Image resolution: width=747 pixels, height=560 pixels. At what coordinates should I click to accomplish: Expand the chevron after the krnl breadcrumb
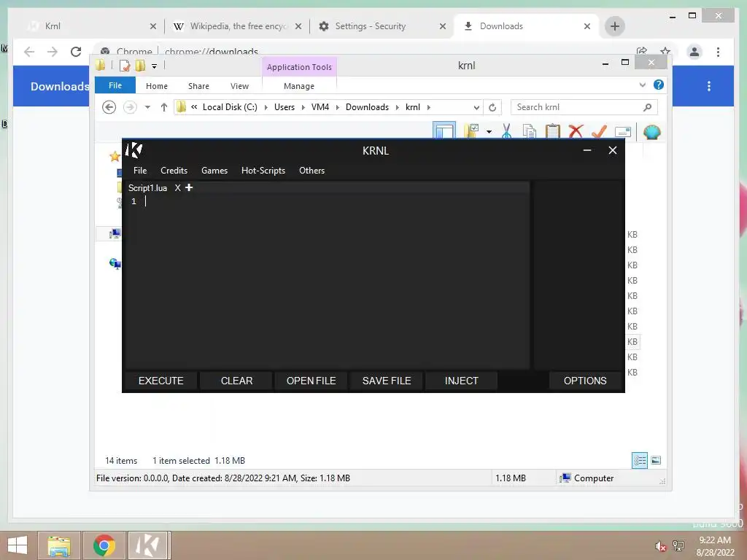pos(429,107)
